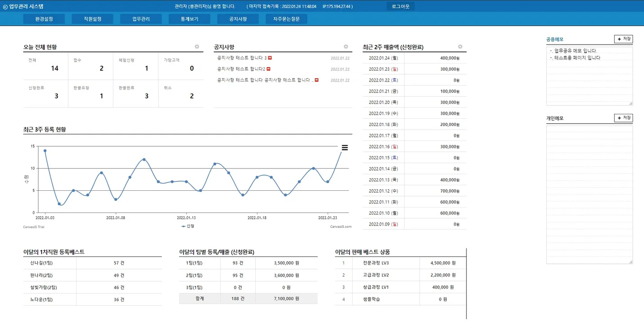Click employee 신나길(1팀) in the best list
This screenshot has width=644, height=324.
click(41, 263)
